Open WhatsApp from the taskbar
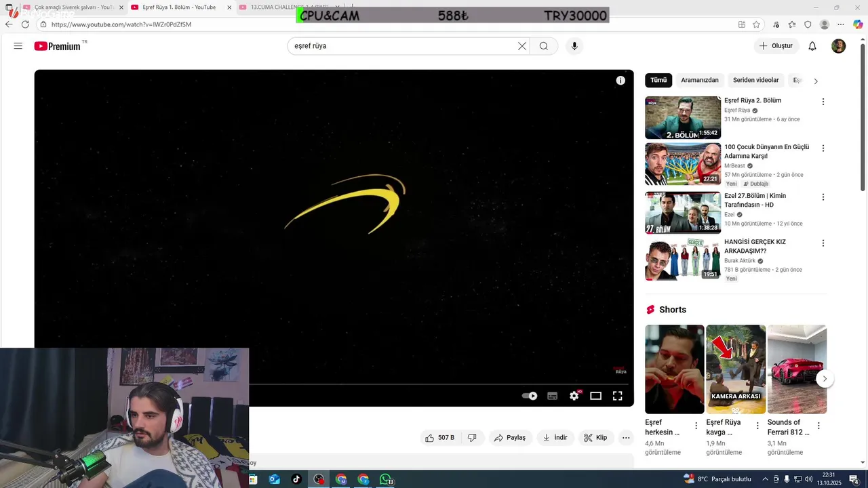868x488 pixels. click(386, 479)
